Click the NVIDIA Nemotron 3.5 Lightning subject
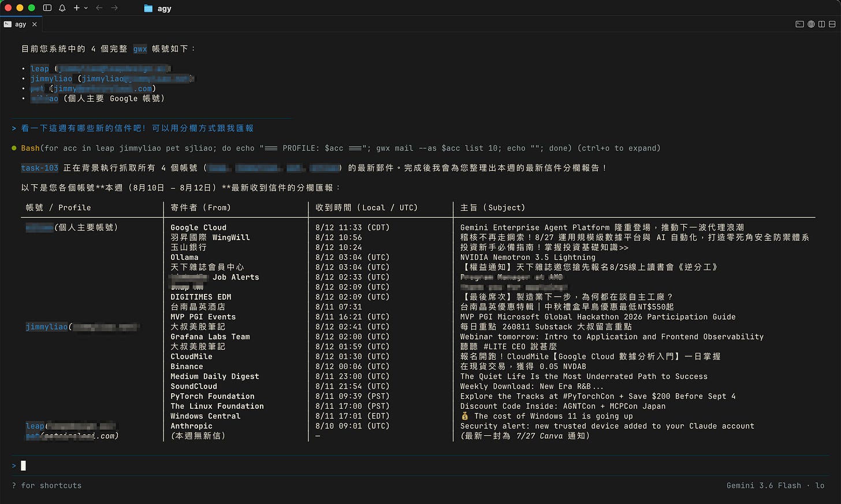 tap(527, 257)
